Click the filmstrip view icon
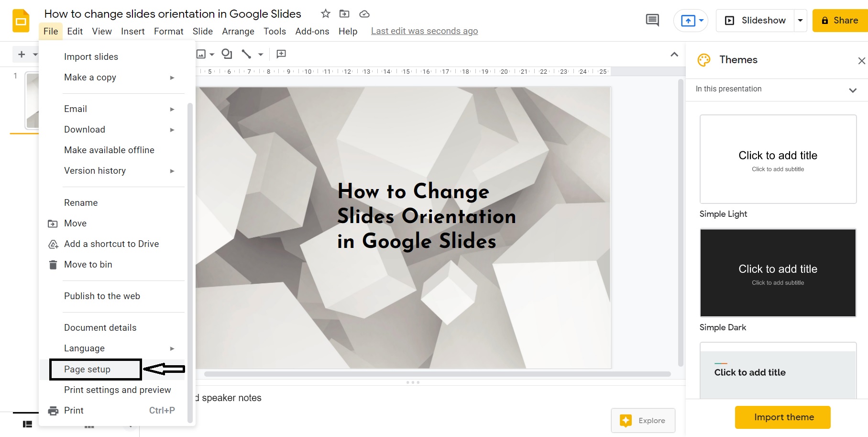The image size is (868, 437). [x=27, y=424]
